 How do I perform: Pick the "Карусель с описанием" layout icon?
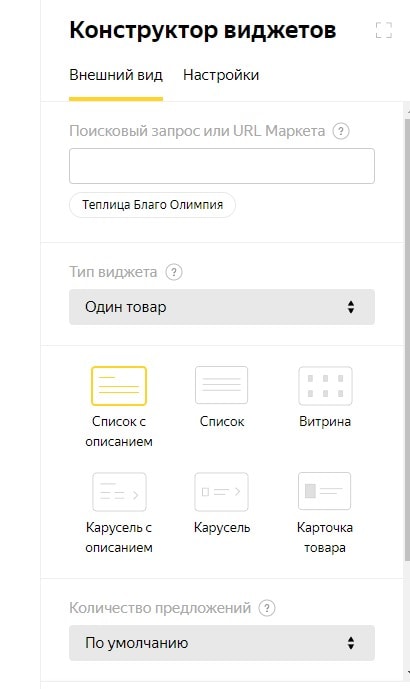pos(119,492)
